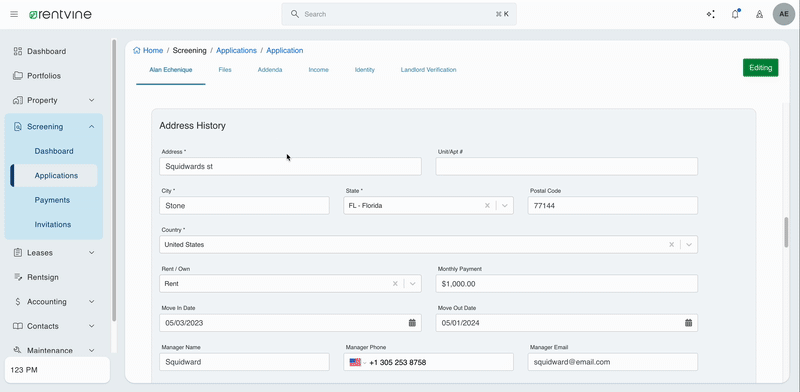Click the sparkle AI assistant icon

pos(711,14)
